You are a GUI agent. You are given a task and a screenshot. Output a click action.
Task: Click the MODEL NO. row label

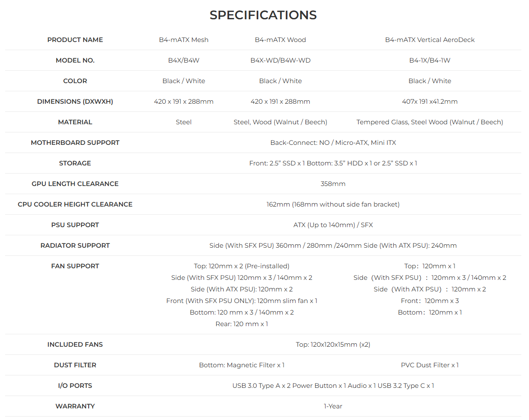(75, 60)
